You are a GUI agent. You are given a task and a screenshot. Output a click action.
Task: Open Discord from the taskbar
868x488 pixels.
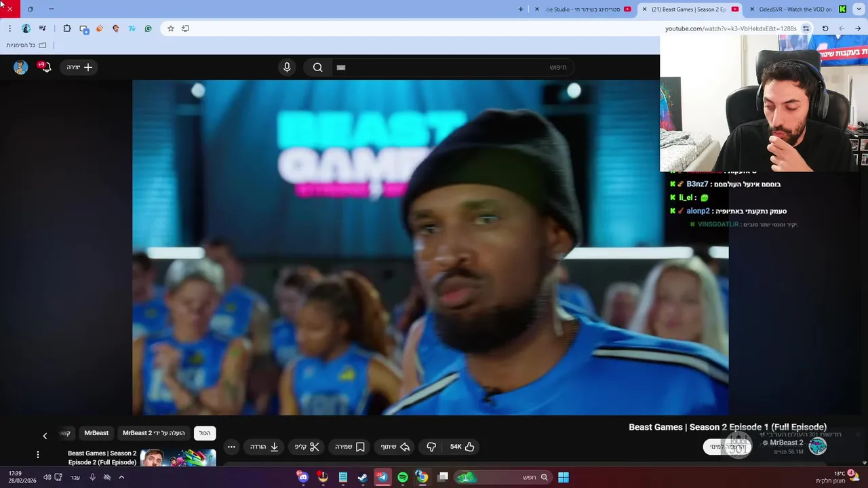click(303, 477)
